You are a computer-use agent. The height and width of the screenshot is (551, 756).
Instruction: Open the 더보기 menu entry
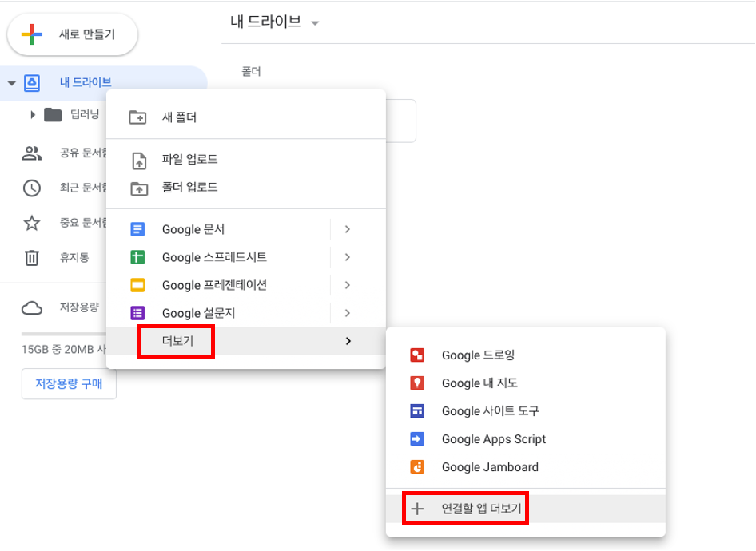pos(246,341)
